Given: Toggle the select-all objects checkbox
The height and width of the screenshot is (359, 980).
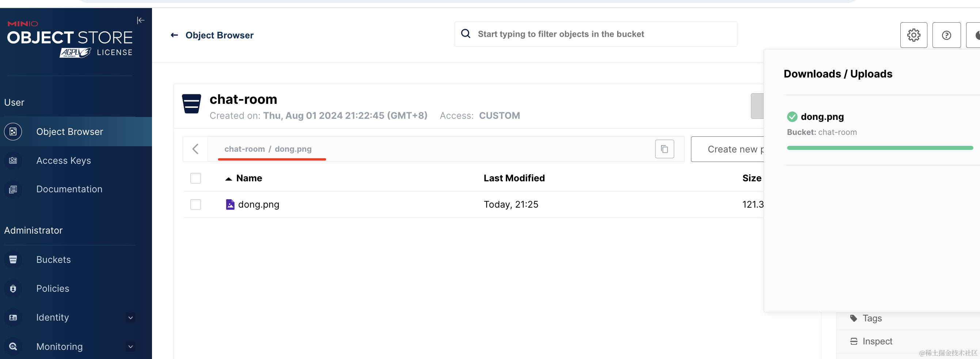Looking at the screenshot, I should tap(195, 178).
